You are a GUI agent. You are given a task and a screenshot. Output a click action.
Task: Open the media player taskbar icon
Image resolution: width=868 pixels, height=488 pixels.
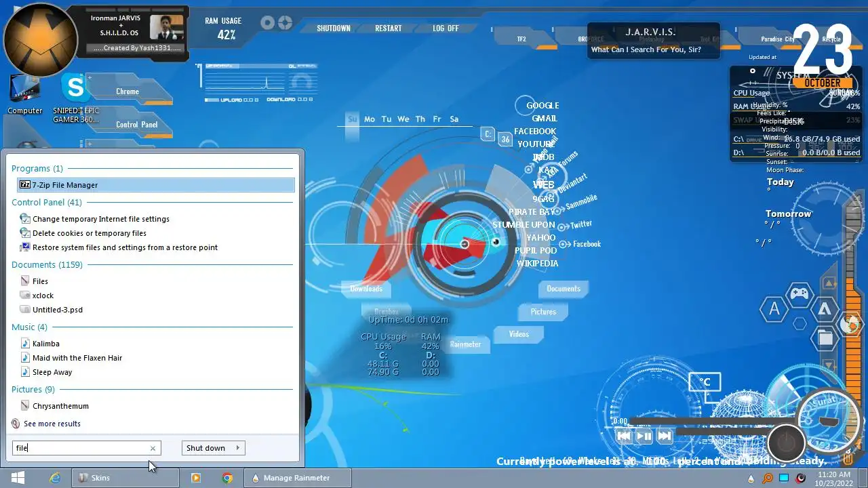[x=195, y=478]
